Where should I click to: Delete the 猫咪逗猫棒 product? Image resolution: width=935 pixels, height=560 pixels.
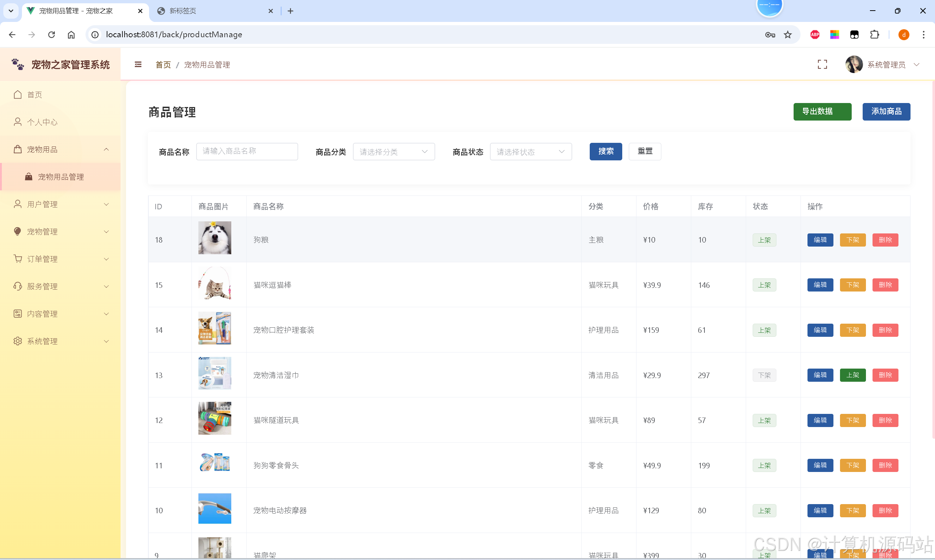(885, 285)
